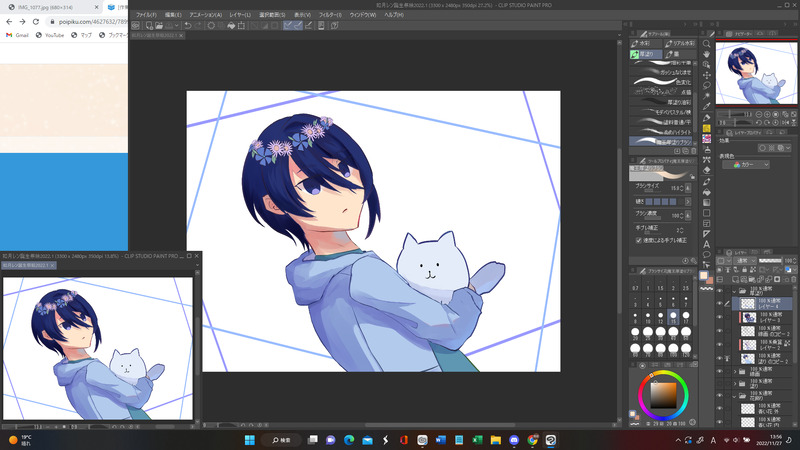
Task: Select the Fill bucket tool
Action: [707, 192]
